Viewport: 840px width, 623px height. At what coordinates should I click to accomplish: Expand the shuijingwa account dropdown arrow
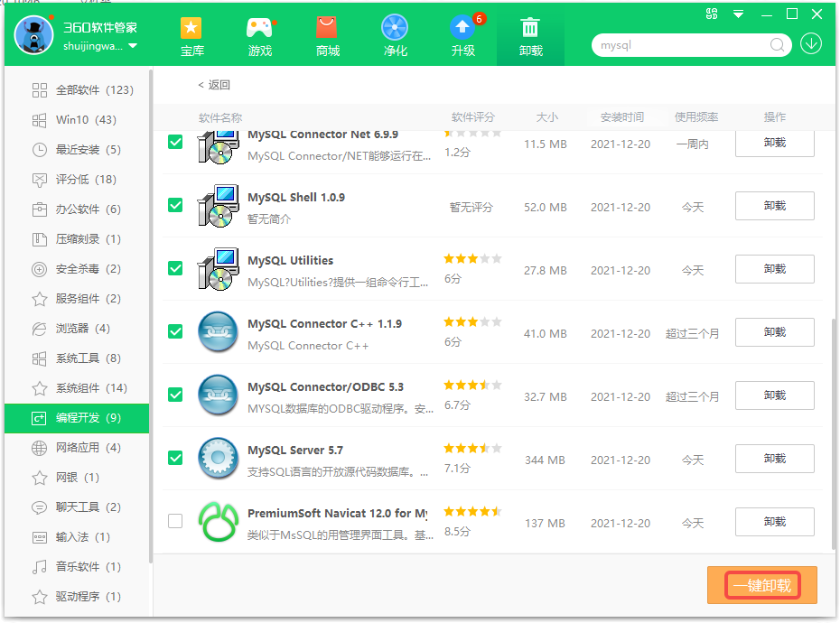pyautogui.click(x=133, y=46)
